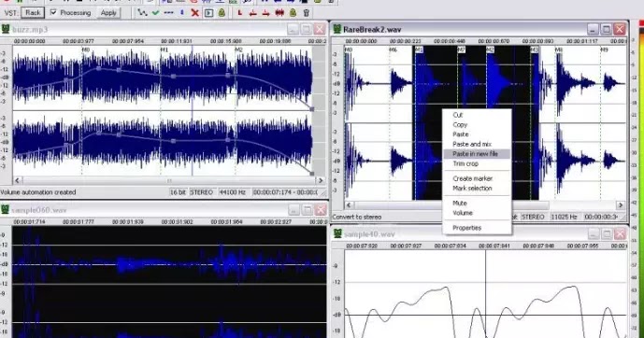Select Paste in new file

pyautogui.click(x=477, y=154)
